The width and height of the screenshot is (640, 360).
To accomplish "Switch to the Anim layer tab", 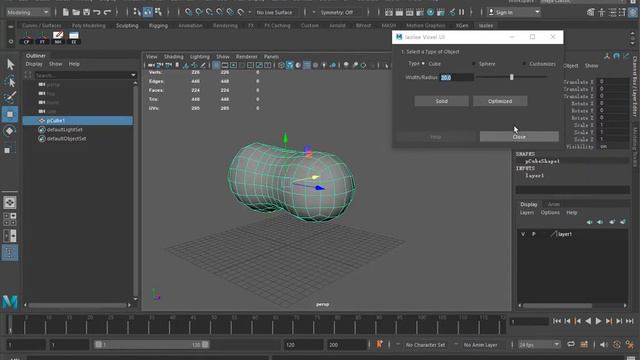I will point(553,204).
